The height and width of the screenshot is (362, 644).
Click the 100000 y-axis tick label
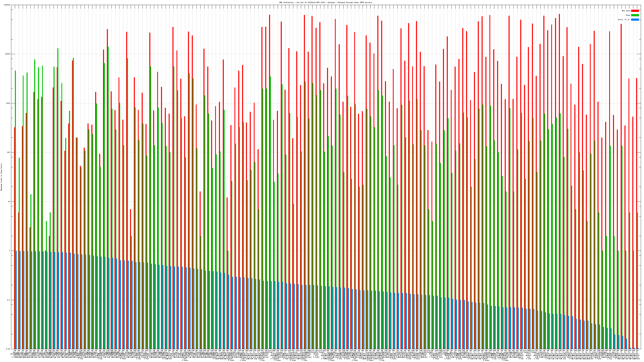(7, 5)
